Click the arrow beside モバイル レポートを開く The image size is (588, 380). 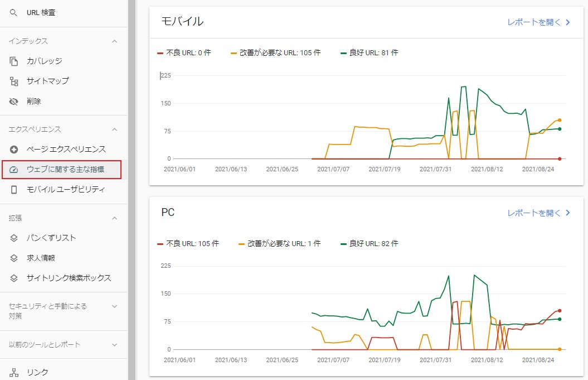click(x=568, y=22)
